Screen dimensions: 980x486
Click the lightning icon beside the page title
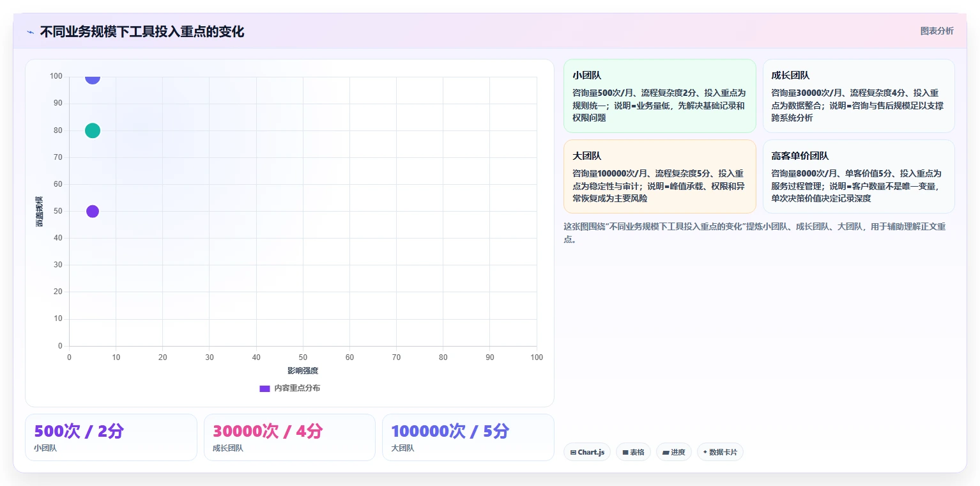tap(30, 32)
